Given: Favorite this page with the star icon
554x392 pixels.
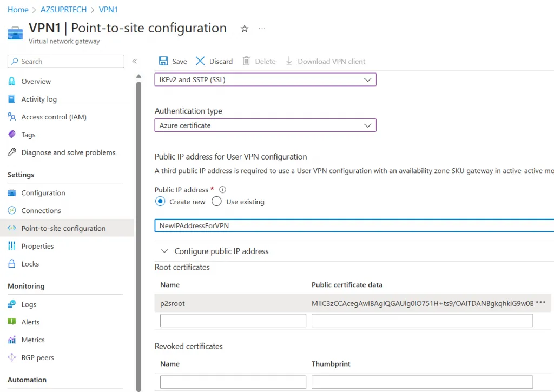Looking at the screenshot, I should point(245,29).
